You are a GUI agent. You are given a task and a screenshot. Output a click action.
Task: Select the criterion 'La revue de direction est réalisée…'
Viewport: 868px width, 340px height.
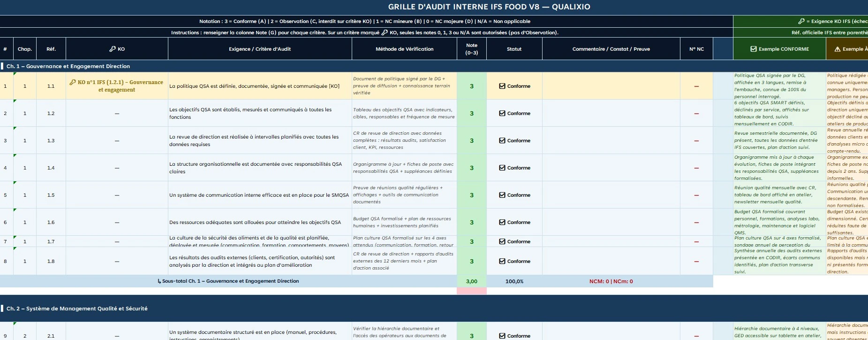tap(260, 140)
